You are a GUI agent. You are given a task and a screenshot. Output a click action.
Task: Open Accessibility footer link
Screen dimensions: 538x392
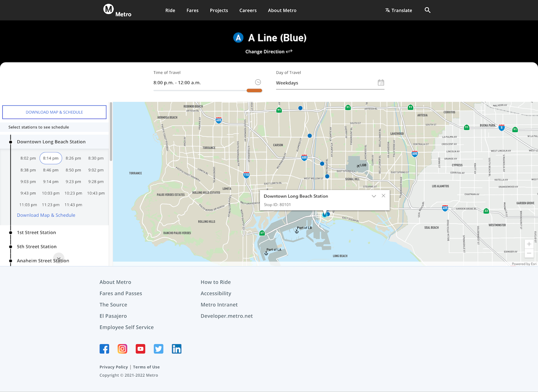(x=216, y=293)
